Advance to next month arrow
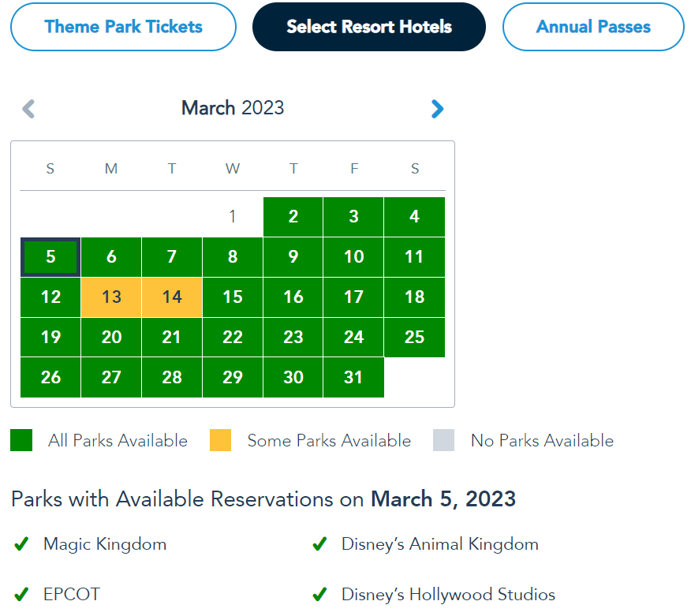691x616 pixels. [x=438, y=109]
